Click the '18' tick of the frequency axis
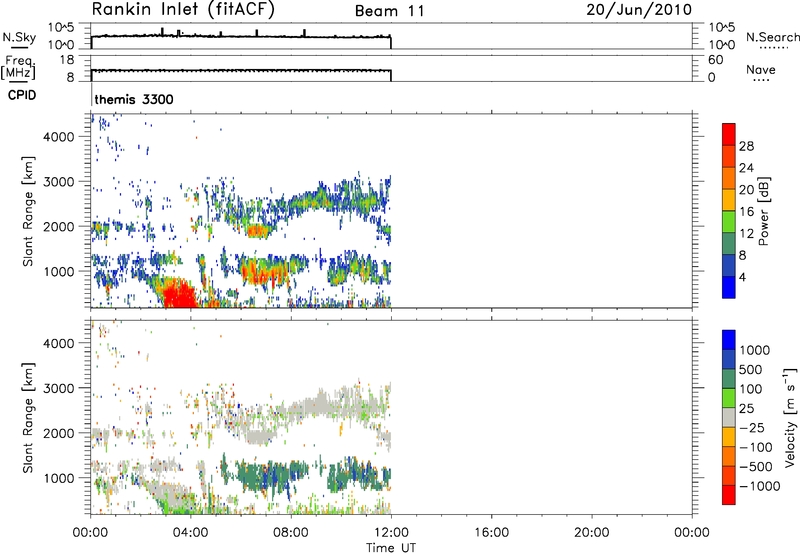 pyautogui.click(x=67, y=60)
